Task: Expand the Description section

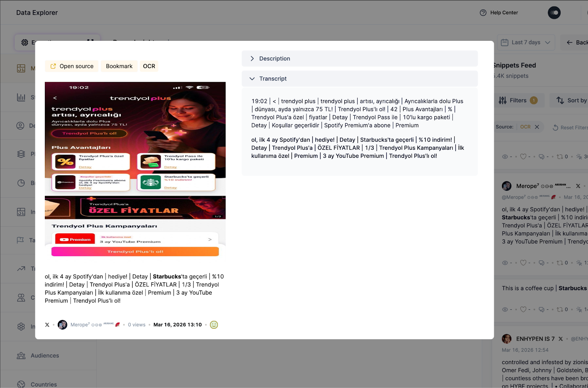Action: click(359, 58)
